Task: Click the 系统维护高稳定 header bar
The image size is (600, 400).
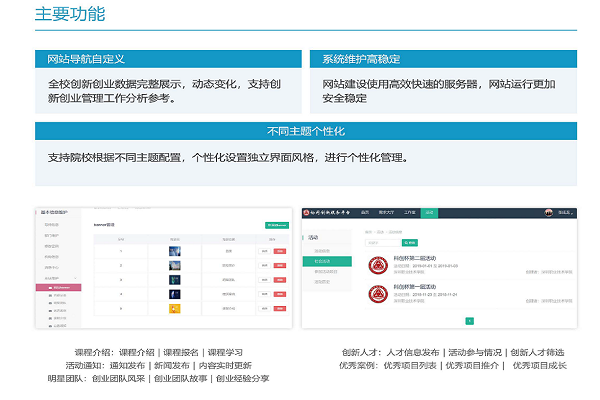Action: coord(443,59)
